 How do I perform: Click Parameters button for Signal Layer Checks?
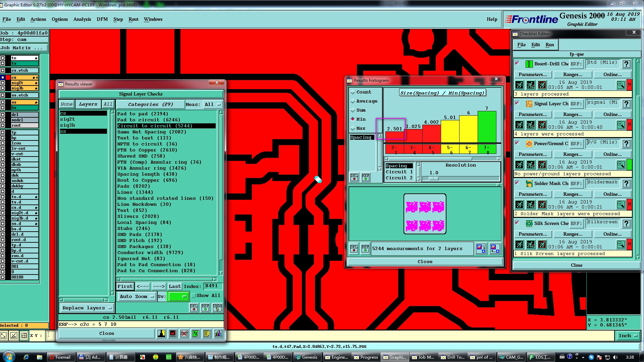tap(533, 115)
